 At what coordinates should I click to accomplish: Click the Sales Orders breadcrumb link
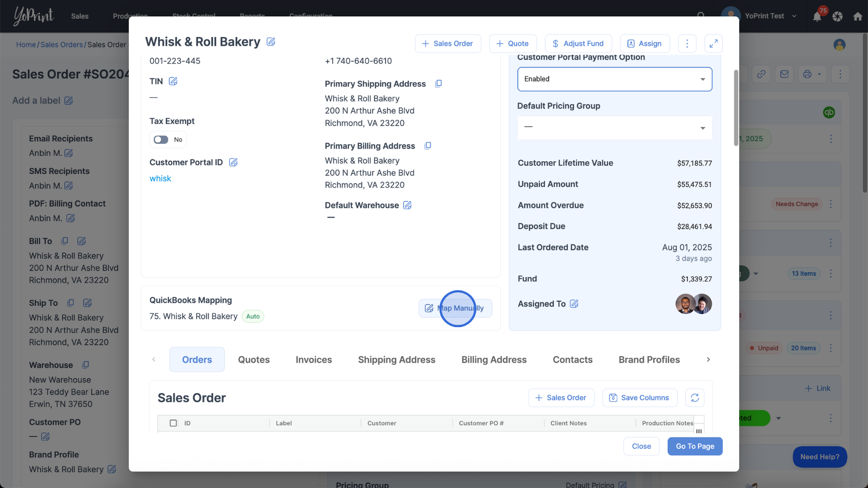(x=61, y=45)
